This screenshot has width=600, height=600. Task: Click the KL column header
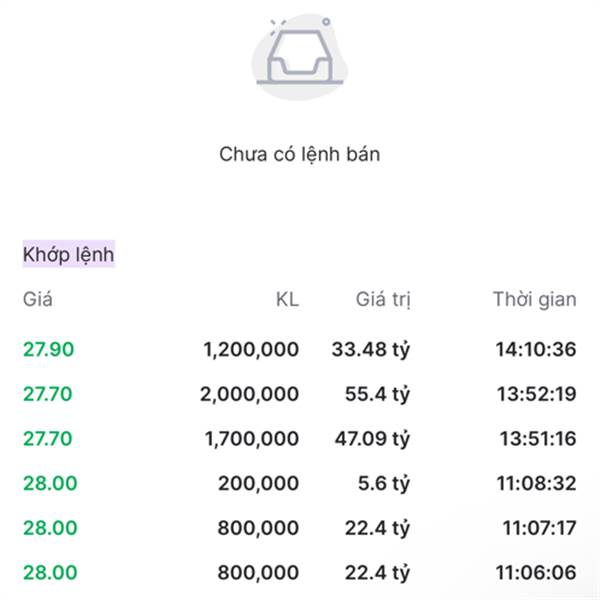(x=287, y=299)
